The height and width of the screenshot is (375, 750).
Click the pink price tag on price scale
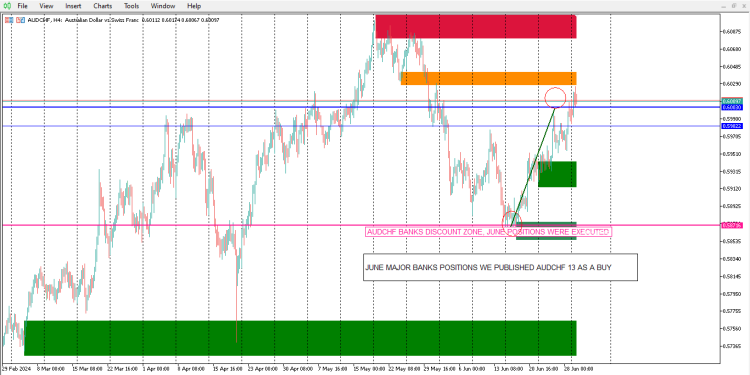(732, 225)
